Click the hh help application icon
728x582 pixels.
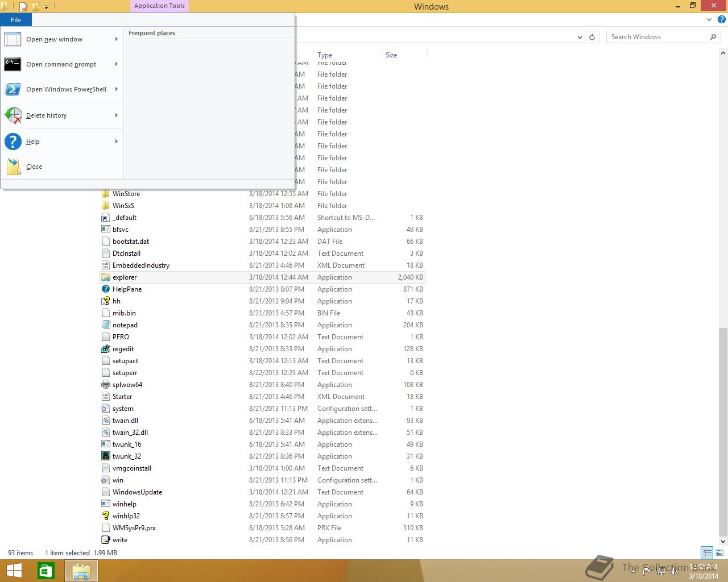point(105,301)
